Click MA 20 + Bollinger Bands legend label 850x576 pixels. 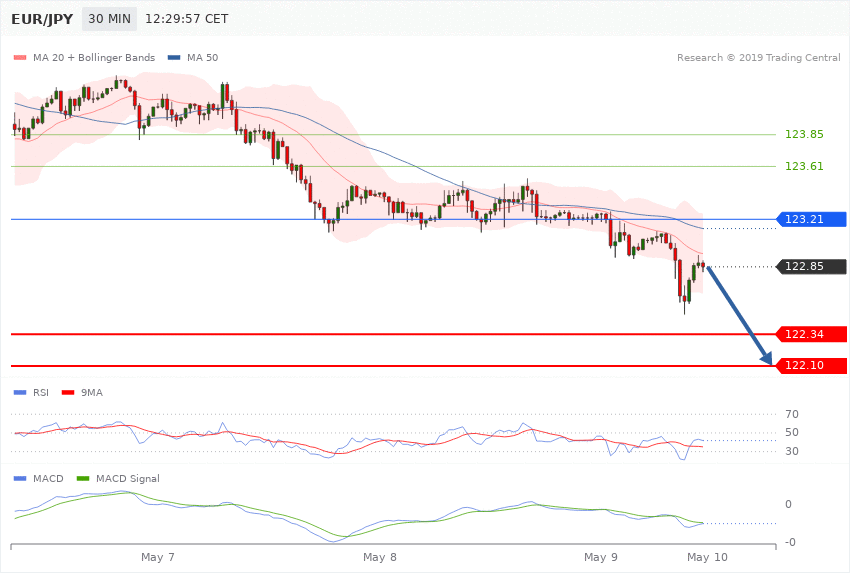pos(94,57)
